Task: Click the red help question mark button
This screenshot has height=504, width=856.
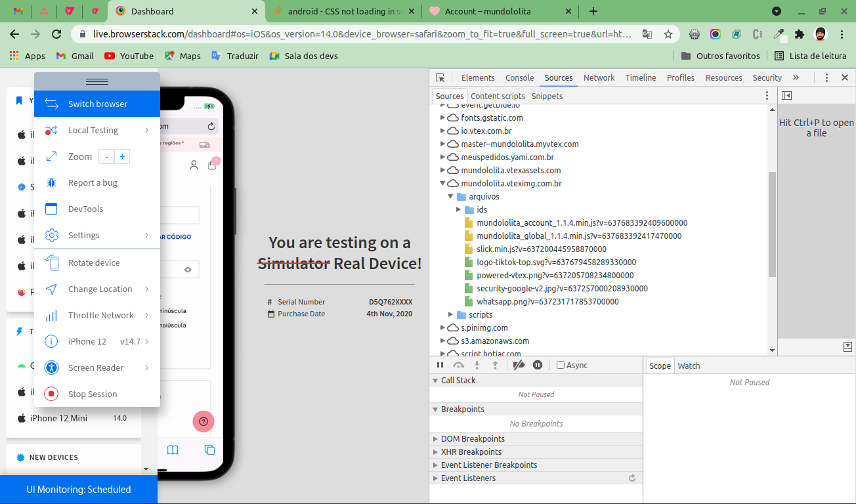Action: (x=203, y=421)
